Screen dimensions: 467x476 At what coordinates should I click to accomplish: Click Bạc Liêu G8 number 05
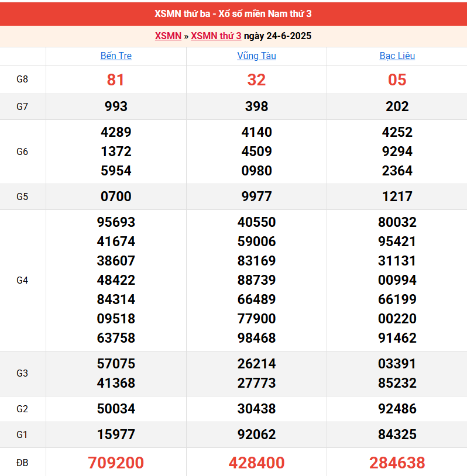tap(397, 80)
